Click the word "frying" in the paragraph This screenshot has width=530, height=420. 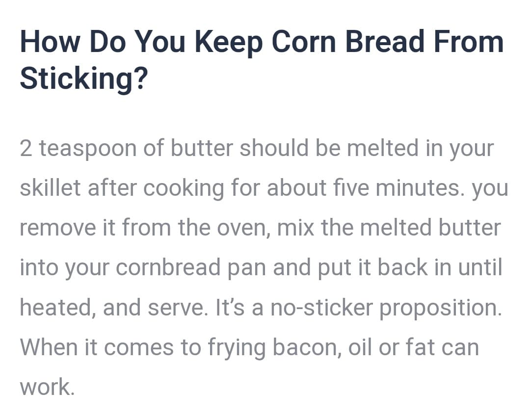tap(238, 347)
